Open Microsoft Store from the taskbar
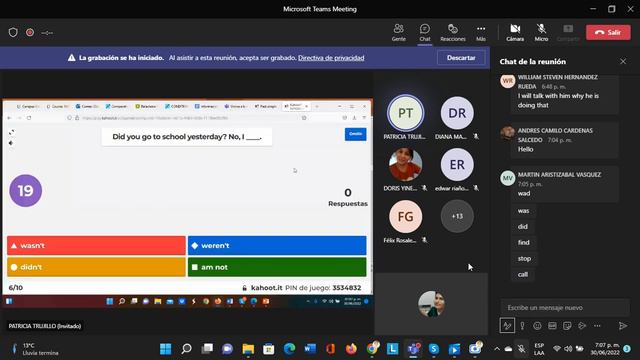Viewport: 640px width, 360px height. tap(269, 349)
